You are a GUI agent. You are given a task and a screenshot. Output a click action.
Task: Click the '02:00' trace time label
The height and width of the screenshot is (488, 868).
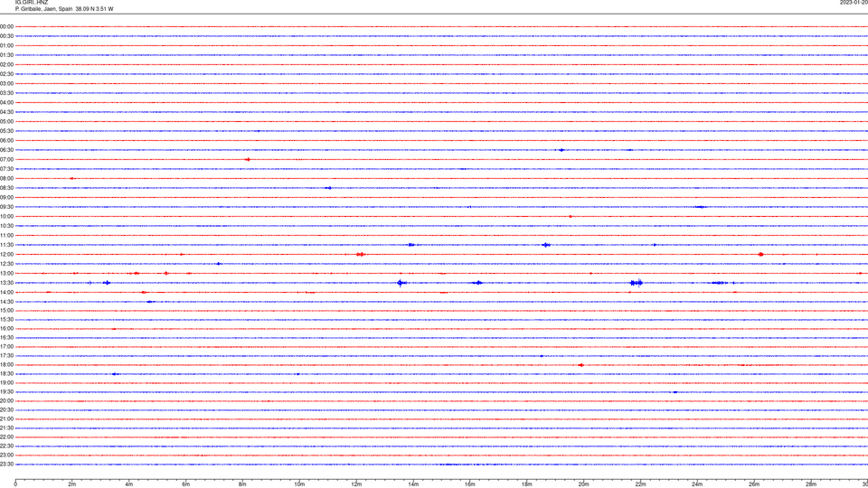pos(6,65)
